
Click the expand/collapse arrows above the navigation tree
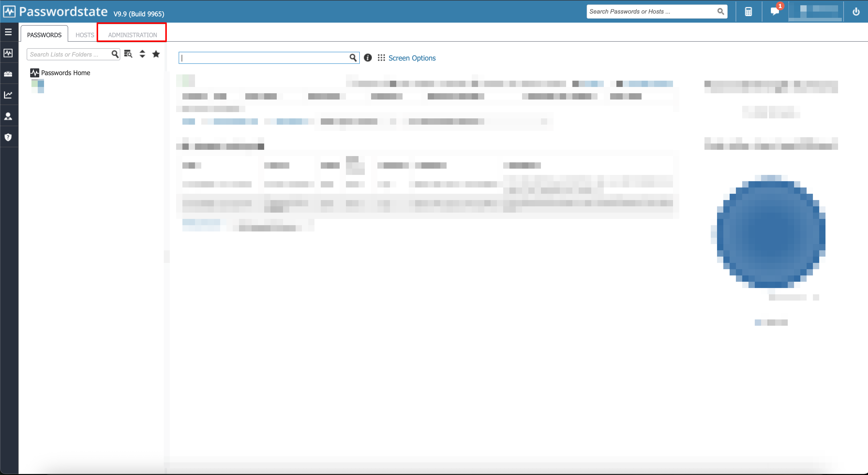(142, 54)
